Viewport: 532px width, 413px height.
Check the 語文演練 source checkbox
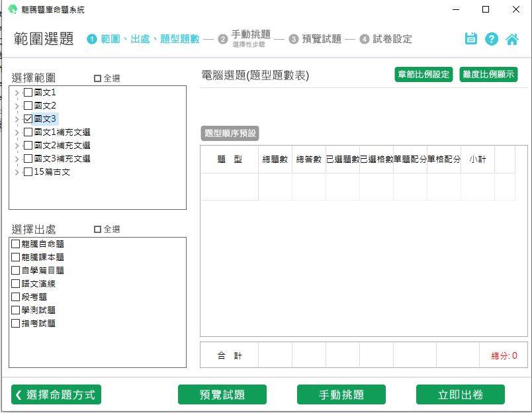[x=15, y=284]
